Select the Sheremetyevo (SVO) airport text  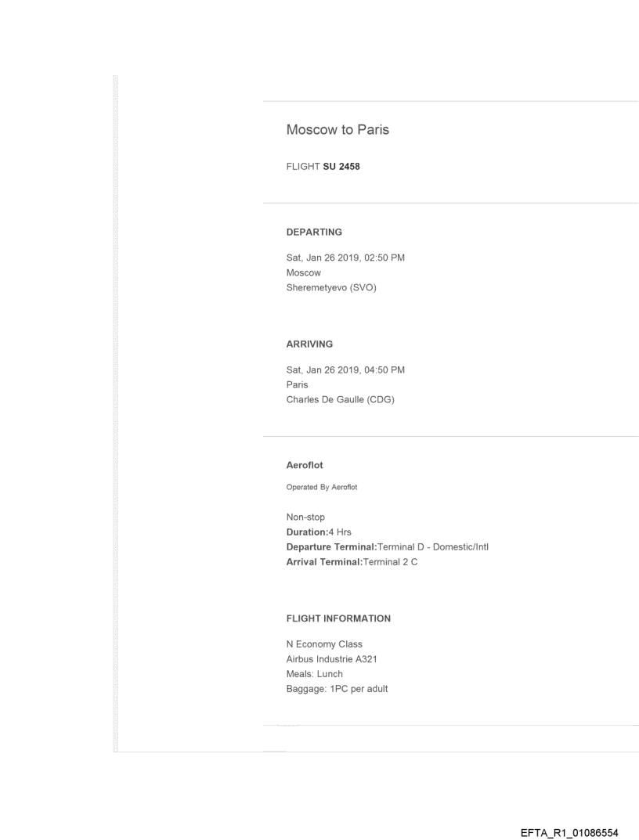332,286
